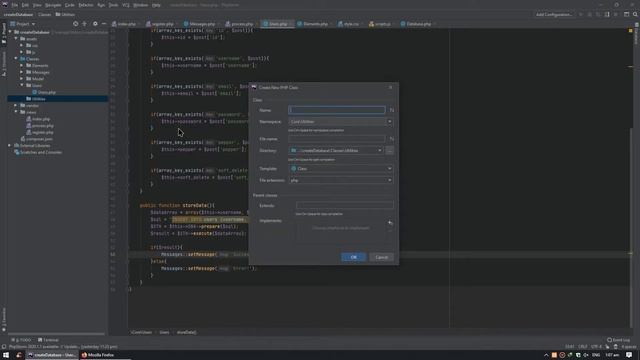Screen dimensions: 640x360
Task: Click the locate/select opened file icon in Project panel
Action: [76, 24]
